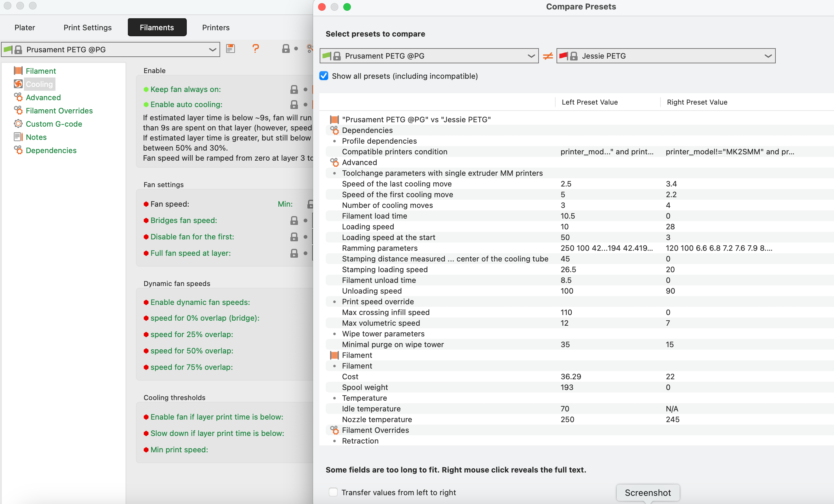Click reset dot beside Keep fan always on

tap(305, 90)
